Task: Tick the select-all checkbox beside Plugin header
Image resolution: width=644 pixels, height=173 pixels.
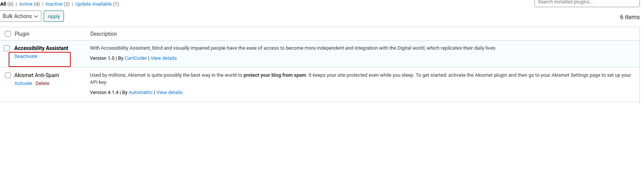Action: point(8,34)
